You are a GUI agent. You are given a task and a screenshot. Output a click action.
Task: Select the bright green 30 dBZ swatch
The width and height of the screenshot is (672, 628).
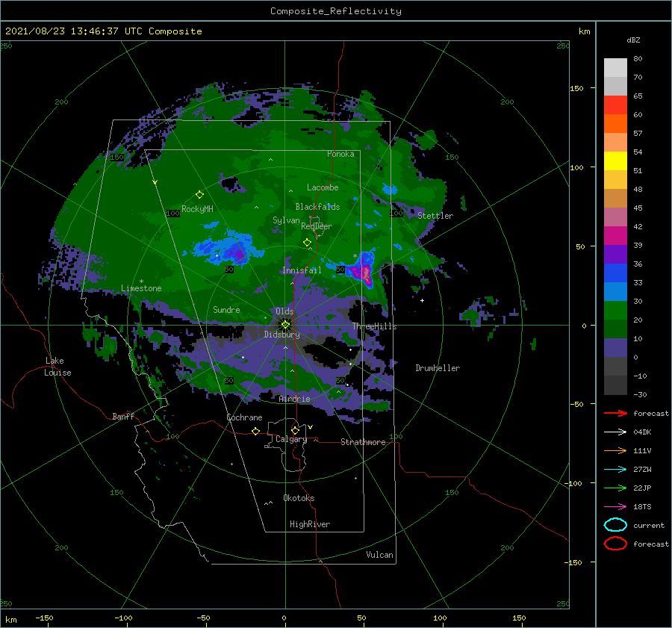615,311
